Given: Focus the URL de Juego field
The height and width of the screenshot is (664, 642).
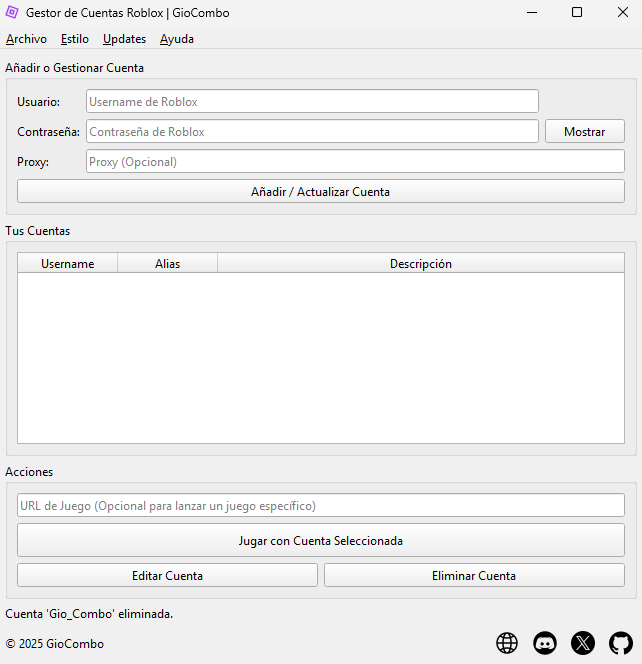Looking at the screenshot, I should point(321,505).
